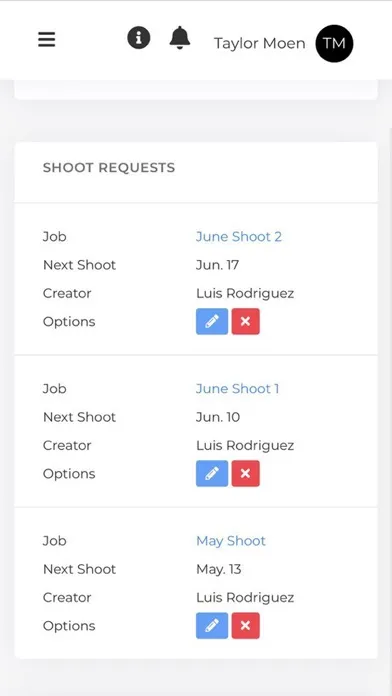Viewport: 392px width, 696px height.
Task: Delete the May Shoot request
Action: pyautogui.click(x=245, y=626)
